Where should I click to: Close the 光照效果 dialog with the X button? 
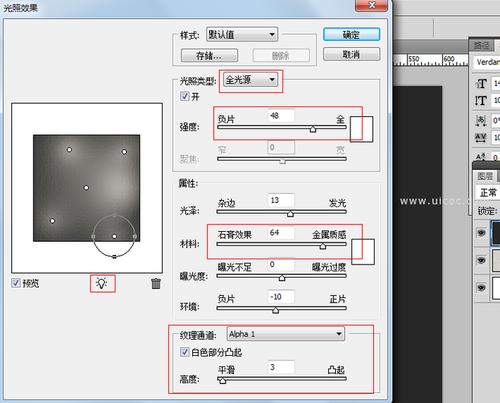tap(372, 5)
